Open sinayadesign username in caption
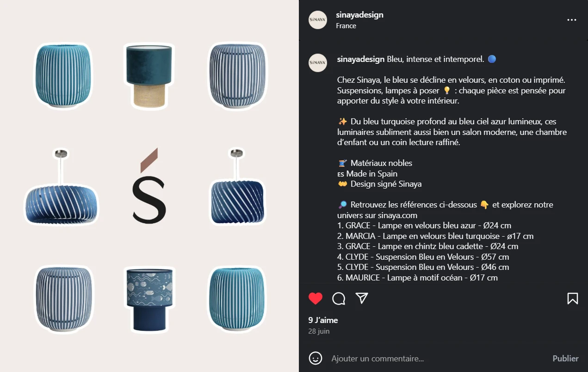588x372 pixels. coord(361,59)
